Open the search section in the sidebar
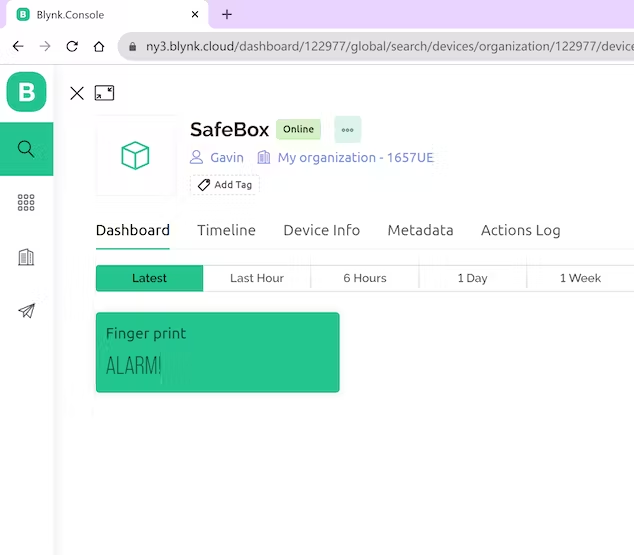634x555 pixels. (26, 149)
